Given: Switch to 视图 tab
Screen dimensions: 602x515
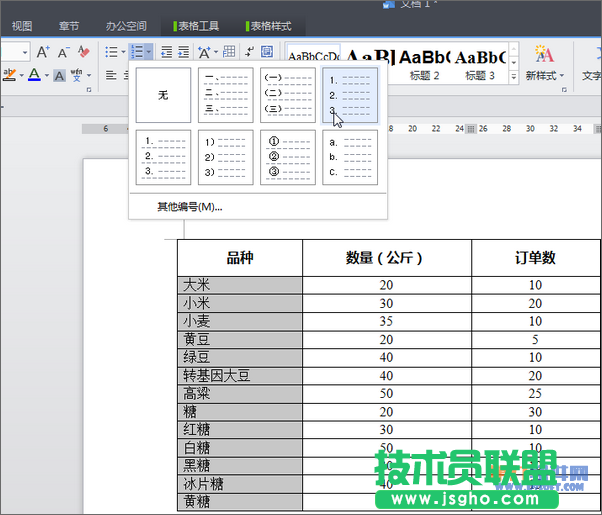Looking at the screenshot, I should pyautogui.click(x=22, y=26).
